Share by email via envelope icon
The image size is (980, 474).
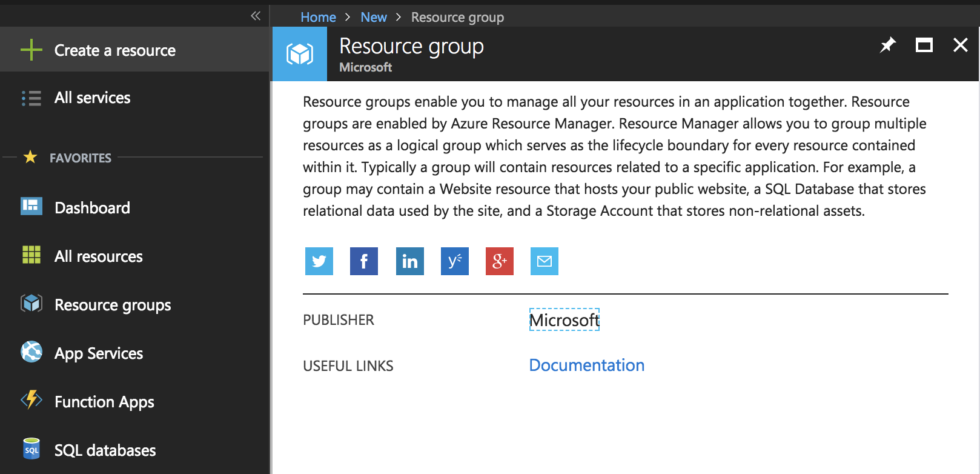(x=545, y=261)
